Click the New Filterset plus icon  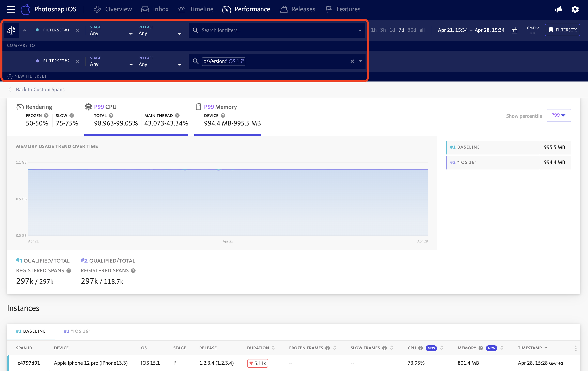click(10, 76)
